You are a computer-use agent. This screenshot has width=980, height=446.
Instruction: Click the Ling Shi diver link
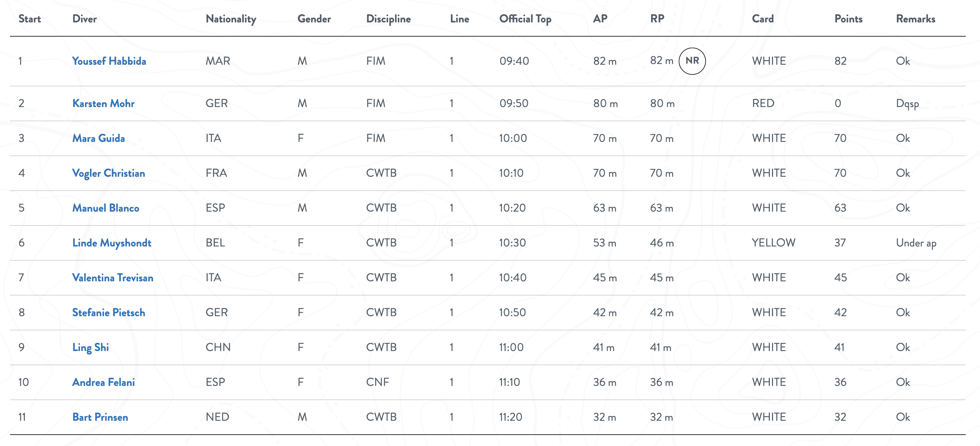(91, 347)
